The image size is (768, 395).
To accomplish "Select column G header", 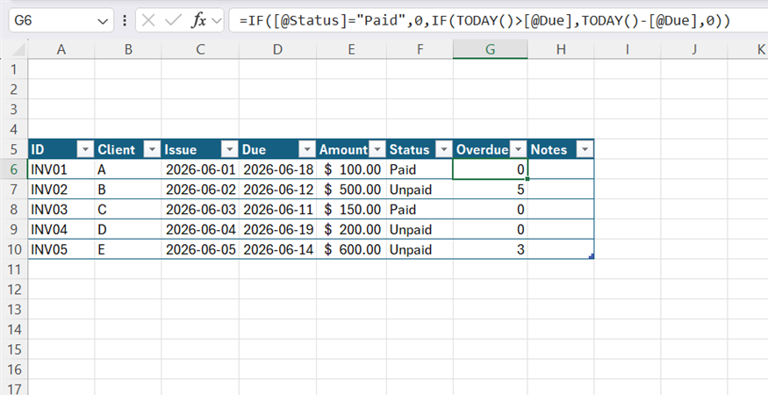I will point(490,49).
